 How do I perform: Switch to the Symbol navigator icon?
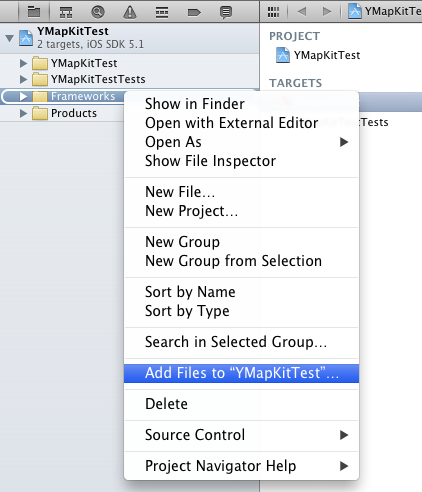coord(66,12)
